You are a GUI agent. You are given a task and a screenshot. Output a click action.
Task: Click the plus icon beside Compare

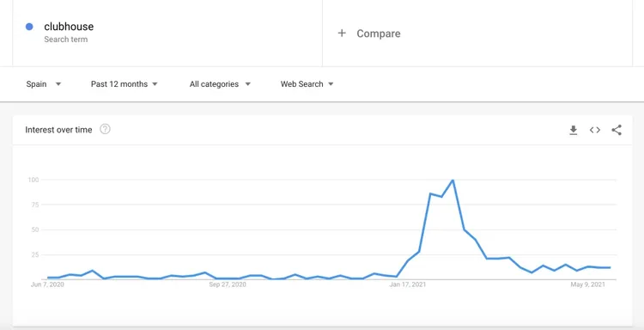(342, 34)
